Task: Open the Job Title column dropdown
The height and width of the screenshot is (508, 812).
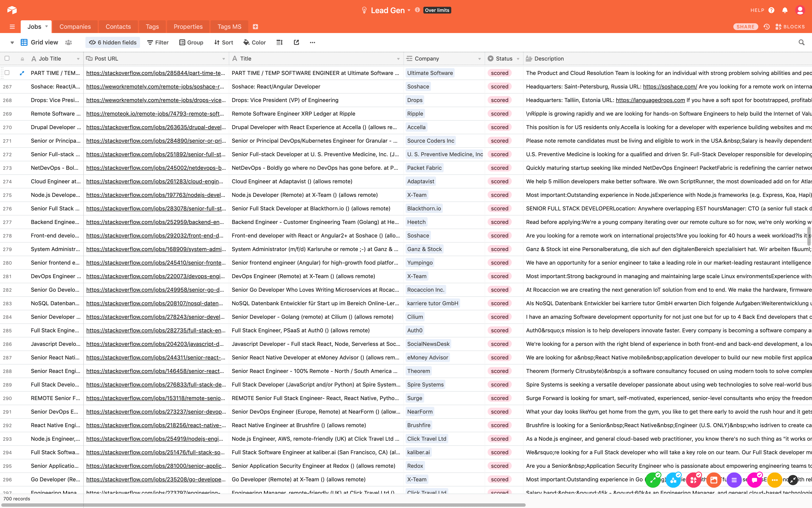Action: click(x=78, y=59)
